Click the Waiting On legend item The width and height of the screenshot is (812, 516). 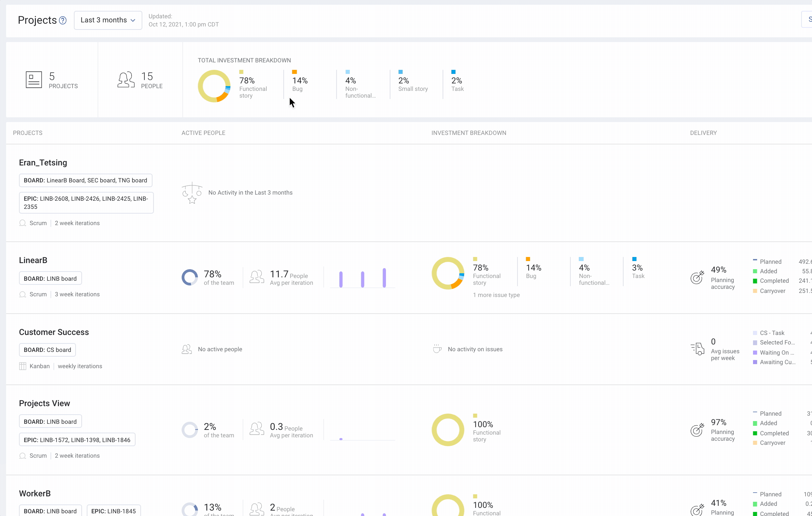click(x=774, y=353)
